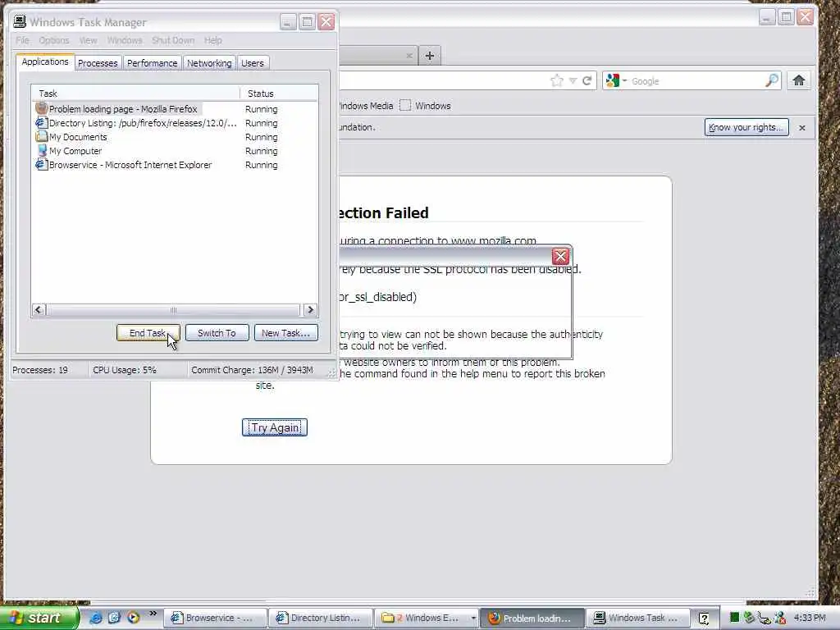Open Task Manager View menu
The image size is (840, 630).
click(89, 40)
